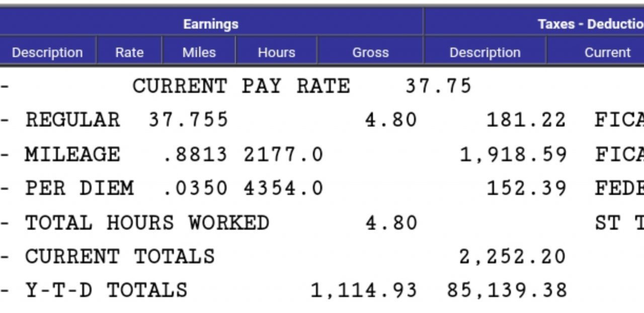
Task: Click the CURRENT TOTALS row label
Action: pos(120,257)
